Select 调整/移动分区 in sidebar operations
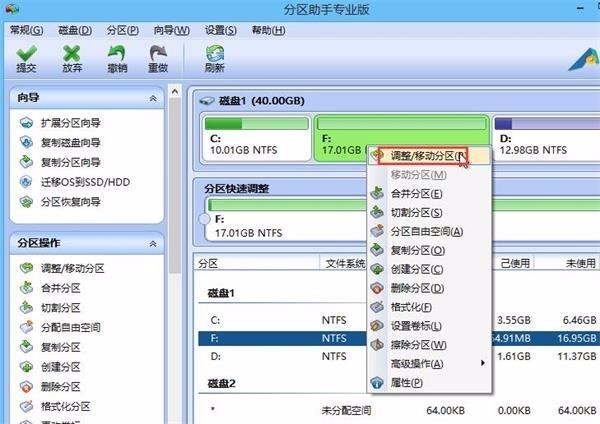The width and height of the screenshot is (600, 424). pyautogui.click(x=73, y=268)
